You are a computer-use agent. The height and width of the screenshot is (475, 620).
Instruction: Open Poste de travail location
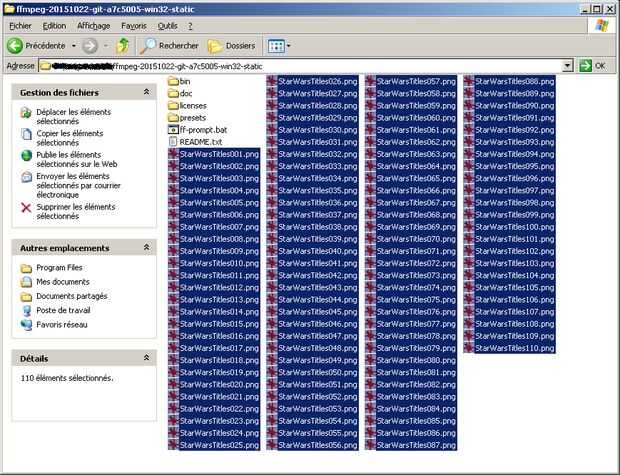click(63, 310)
